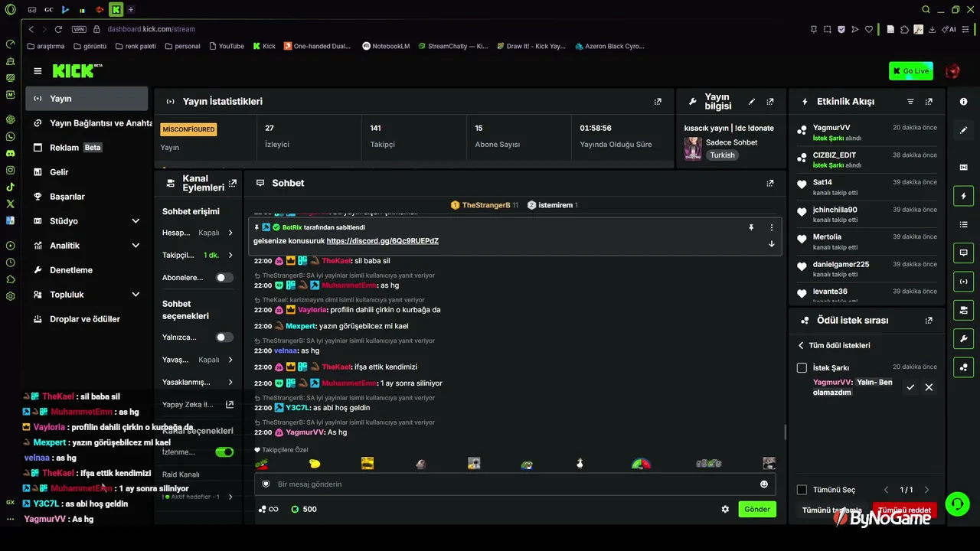
Task: Unpin the BotRix pinned message
Action: 751,227
